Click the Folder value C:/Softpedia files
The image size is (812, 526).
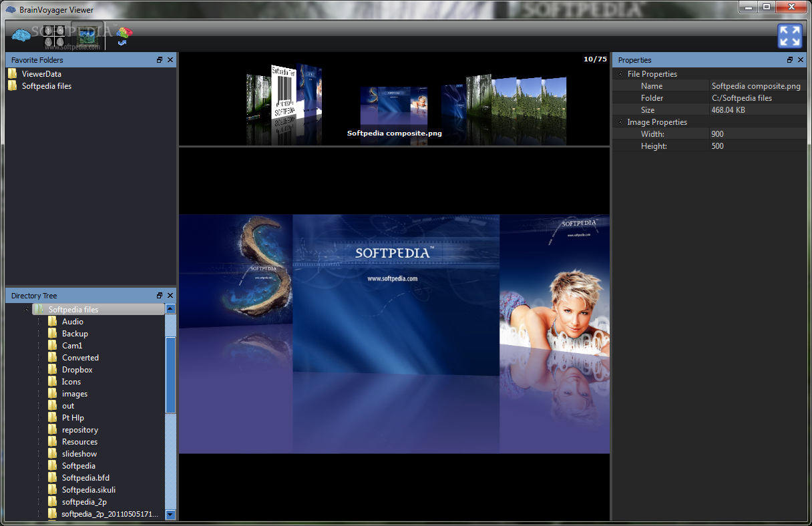tap(741, 98)
